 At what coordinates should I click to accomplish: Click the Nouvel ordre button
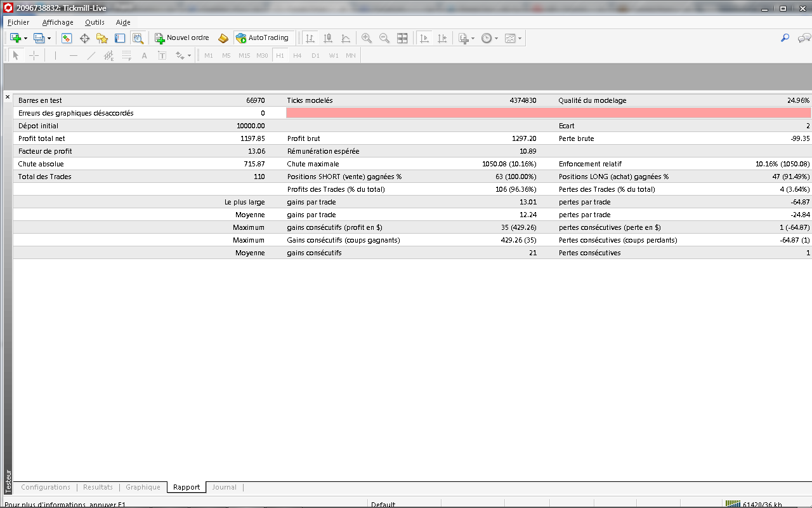click(182, 38)
